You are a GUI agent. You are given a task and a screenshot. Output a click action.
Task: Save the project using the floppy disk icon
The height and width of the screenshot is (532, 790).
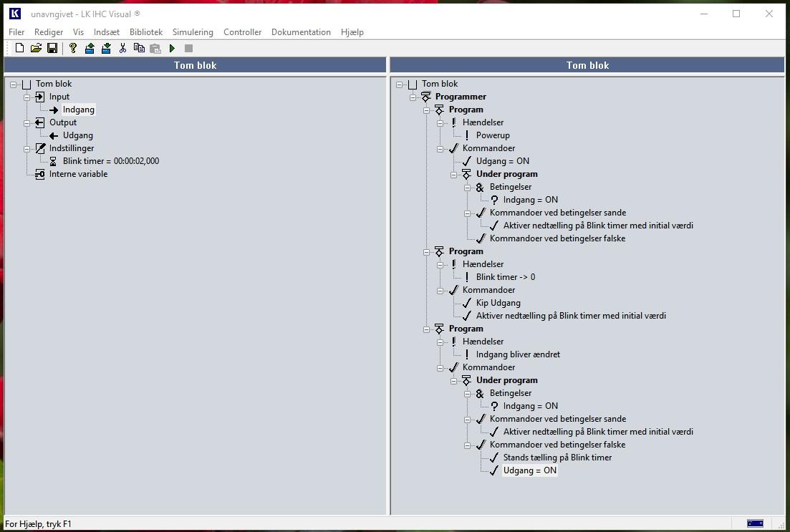tap(52, 48)
